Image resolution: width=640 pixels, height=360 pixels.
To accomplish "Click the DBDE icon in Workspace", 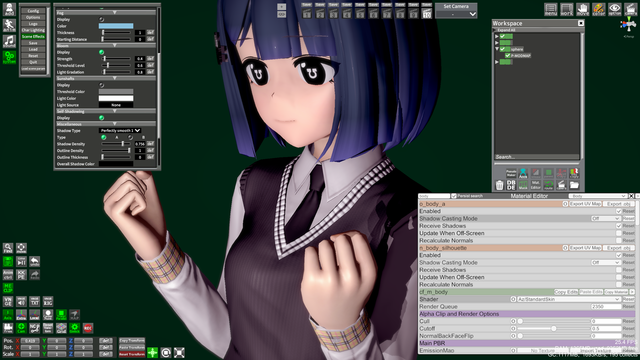I will coord(511,185).
